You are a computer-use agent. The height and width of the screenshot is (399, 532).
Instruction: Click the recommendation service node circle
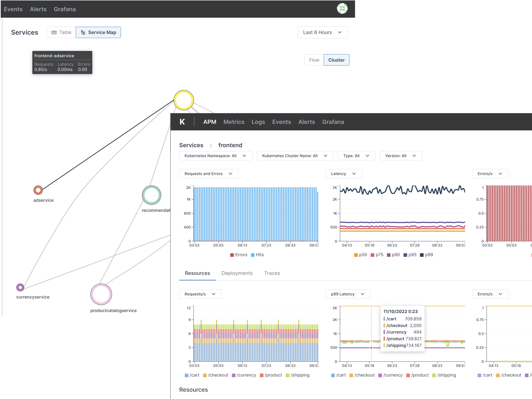tap(151, 195)
